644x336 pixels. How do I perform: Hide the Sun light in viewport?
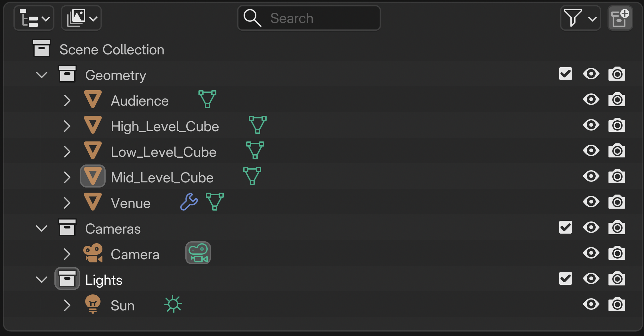[591, 304]
